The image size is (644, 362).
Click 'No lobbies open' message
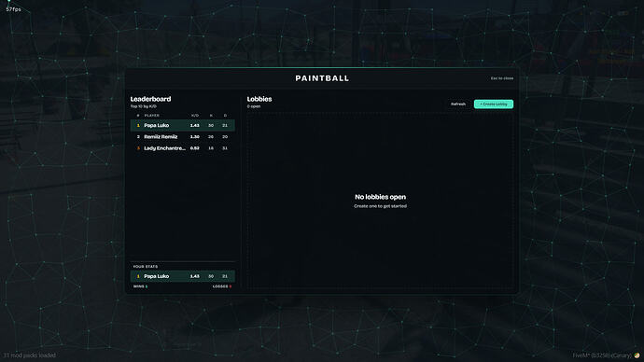pos(380,197)
